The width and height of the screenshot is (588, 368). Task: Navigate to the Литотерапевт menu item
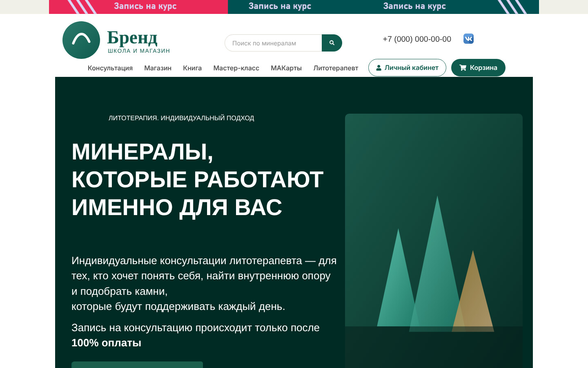(336, 68)
